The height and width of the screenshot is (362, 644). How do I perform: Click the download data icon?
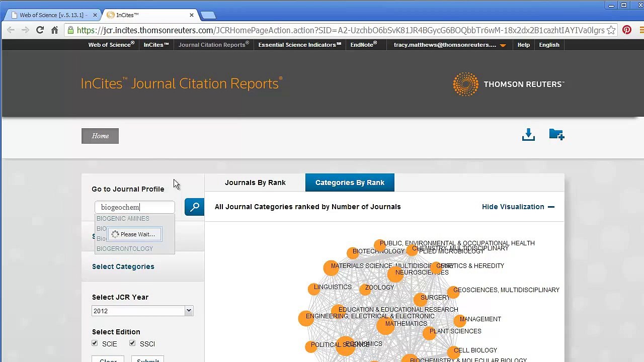(x=528, y=135)
